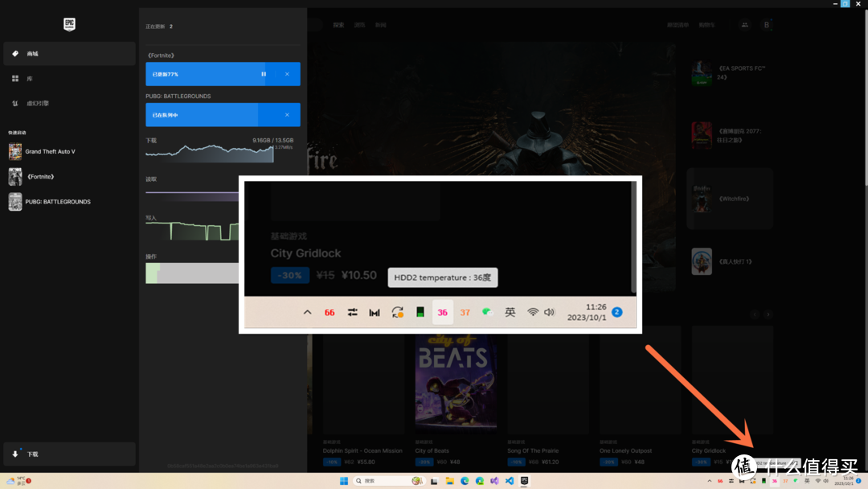Image resolution: width=868 pixels, height=489 pixels.
Task: Click Epic Games Launcher taskbar icon
Action: (x=524, y=481)
